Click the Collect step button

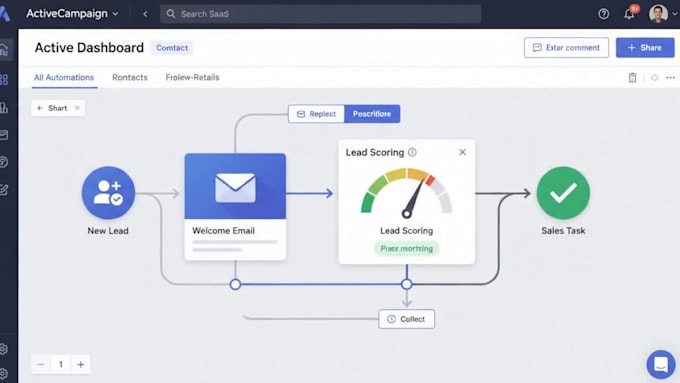[x=406, y=319]
